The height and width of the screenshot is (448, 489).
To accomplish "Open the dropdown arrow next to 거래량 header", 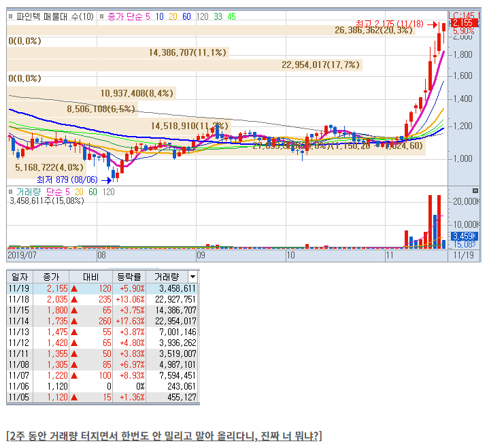I will click(x=192, y=277).
